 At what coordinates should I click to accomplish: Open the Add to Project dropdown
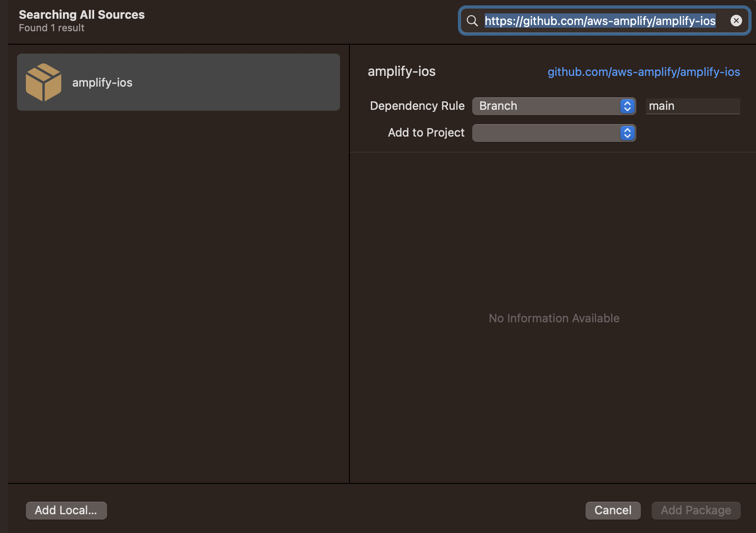[554, 133]
